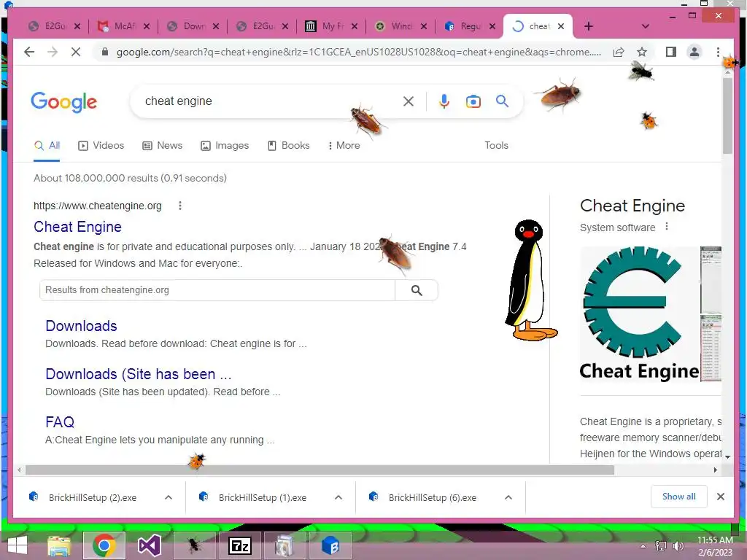Screen dimensions: 747x560
Task: Submit search with the blue magnifier icon
Action: (502, 101)
